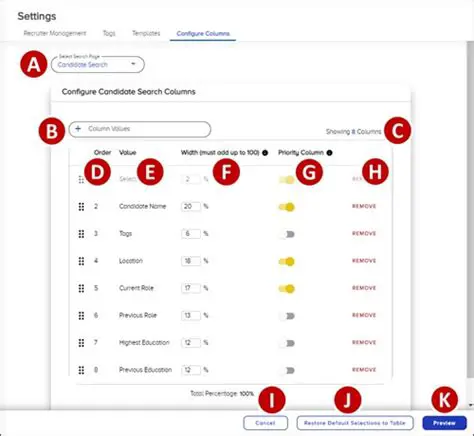
Task: Click the drag handle for Previous Role row
Action: (81, 316)
